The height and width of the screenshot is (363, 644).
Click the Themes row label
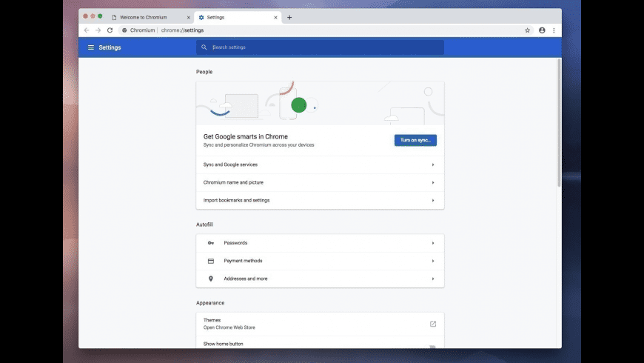tap(212, 320)
